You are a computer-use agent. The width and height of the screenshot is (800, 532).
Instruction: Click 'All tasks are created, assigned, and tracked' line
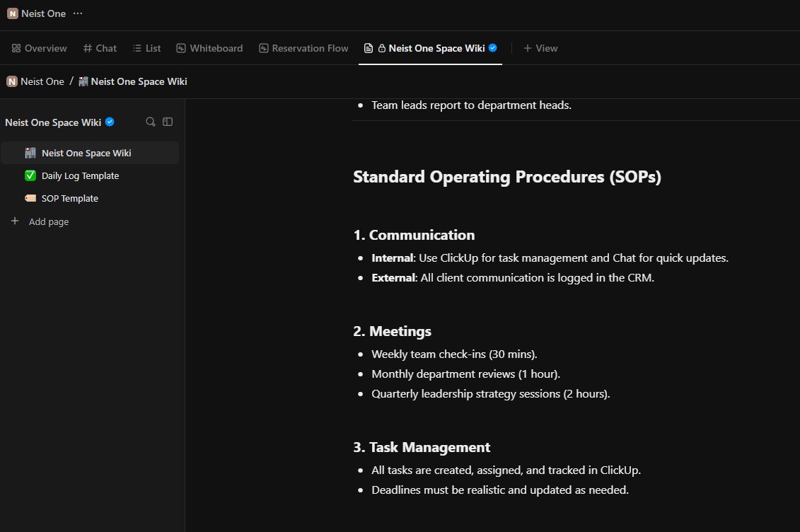[x=506, y=470]
